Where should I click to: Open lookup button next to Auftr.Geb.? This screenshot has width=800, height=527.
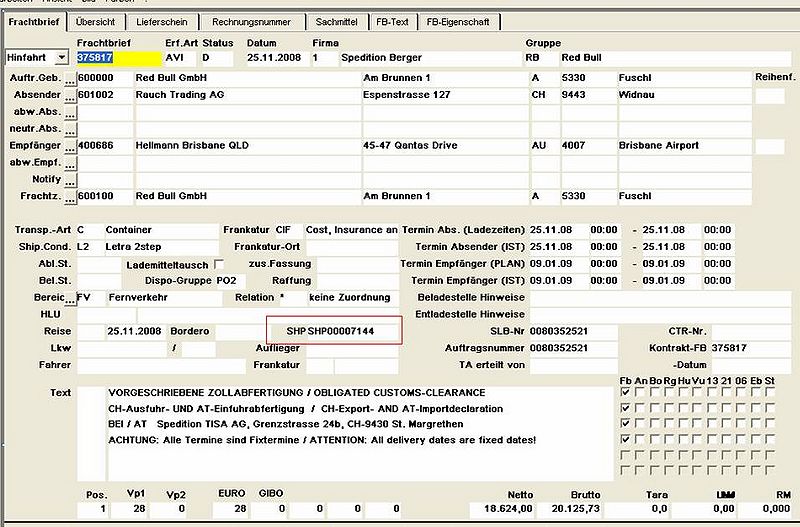pyautogui.click(x=70, y=80)
